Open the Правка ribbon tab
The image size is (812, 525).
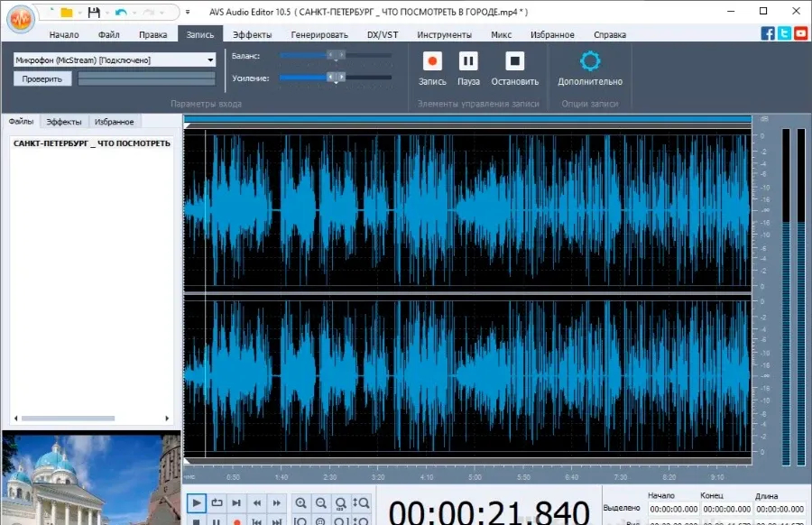coord(152,34)
